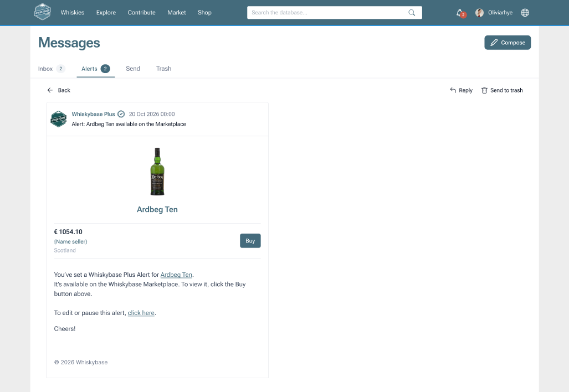Click the Alerts count badge

tap(105, 69)
